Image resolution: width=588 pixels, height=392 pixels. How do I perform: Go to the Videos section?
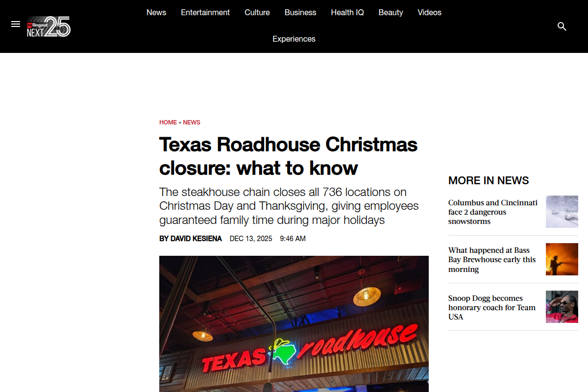[429, 13]
